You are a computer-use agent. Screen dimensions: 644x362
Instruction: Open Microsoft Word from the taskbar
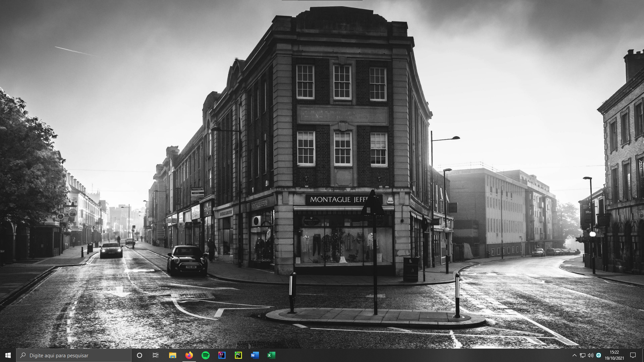click(255, 355)
